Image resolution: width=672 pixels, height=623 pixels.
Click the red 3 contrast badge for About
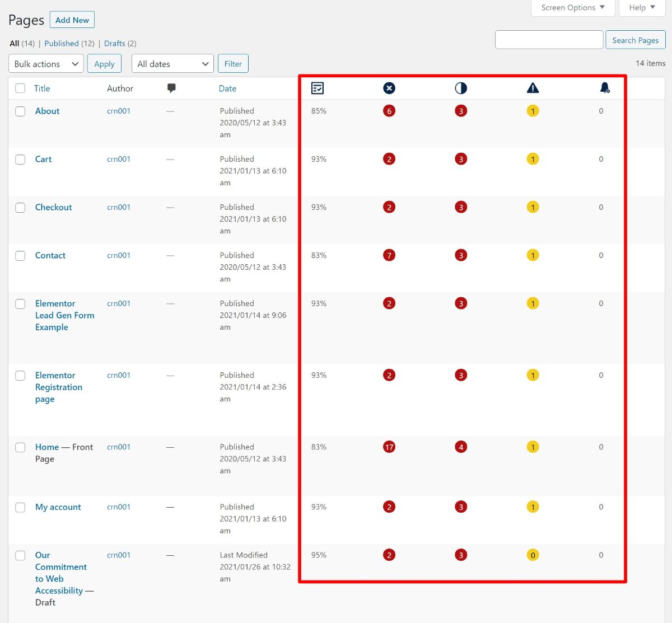click(461, 111)
